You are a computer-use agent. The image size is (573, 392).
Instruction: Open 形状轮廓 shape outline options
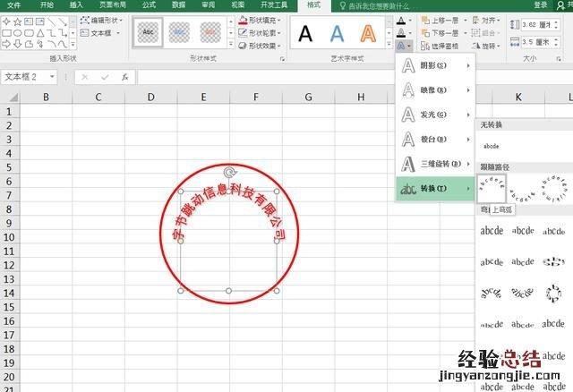[x=260, y=33]
